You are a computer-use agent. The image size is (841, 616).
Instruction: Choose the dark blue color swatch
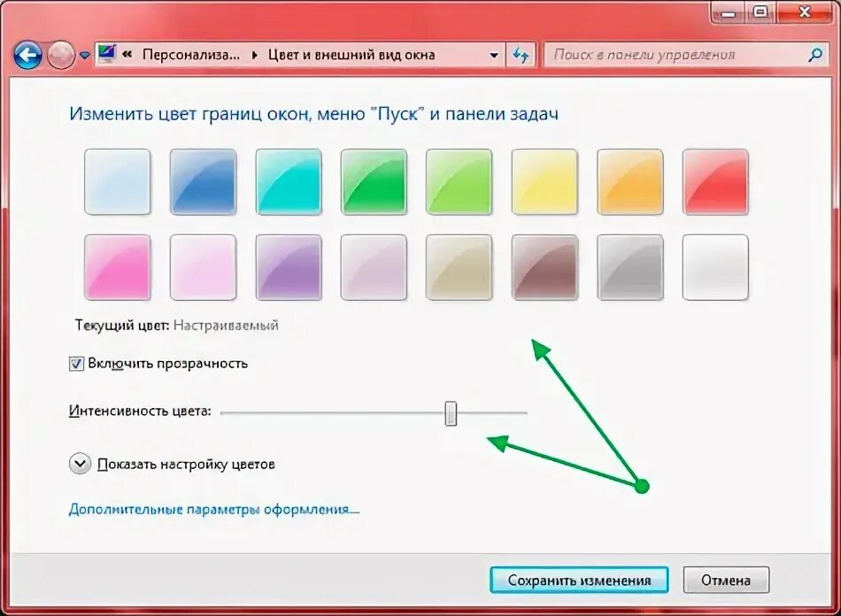pyautogui.click(x=204, y=181)
